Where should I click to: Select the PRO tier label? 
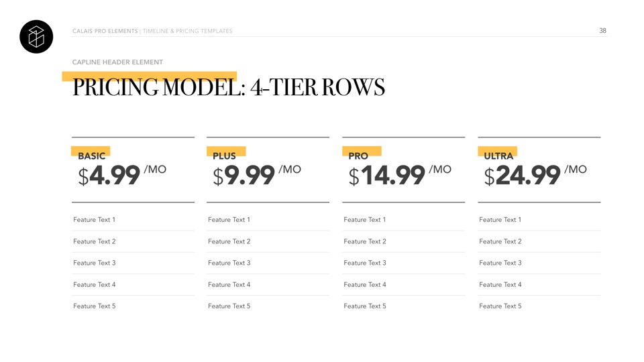tap(358, 156)
